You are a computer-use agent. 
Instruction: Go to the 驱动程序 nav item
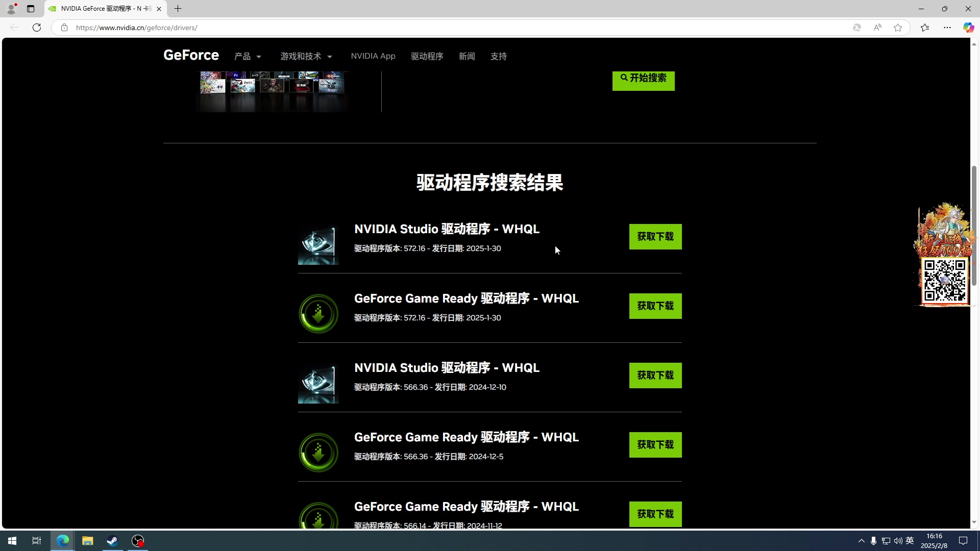point(427,57)
